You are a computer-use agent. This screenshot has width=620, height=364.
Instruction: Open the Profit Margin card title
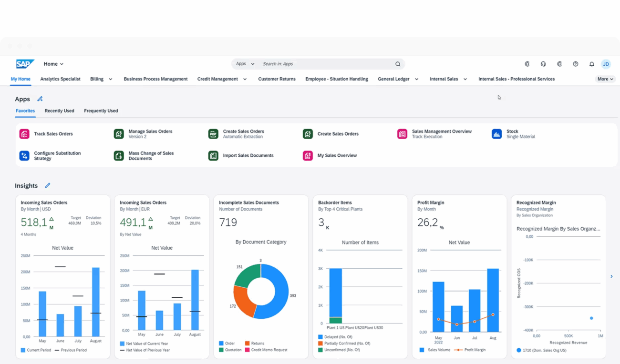(431, 202)
